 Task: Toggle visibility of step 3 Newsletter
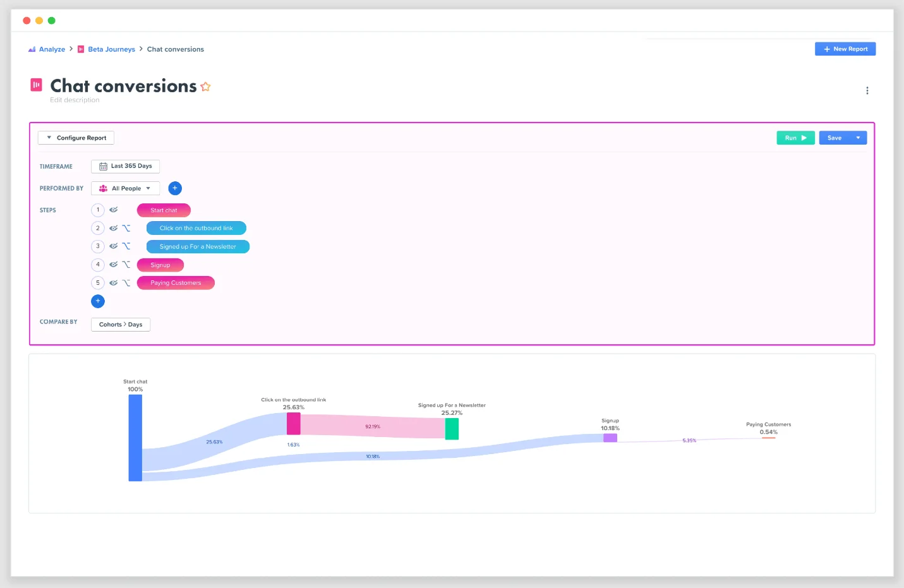click(x=114, y=246)
